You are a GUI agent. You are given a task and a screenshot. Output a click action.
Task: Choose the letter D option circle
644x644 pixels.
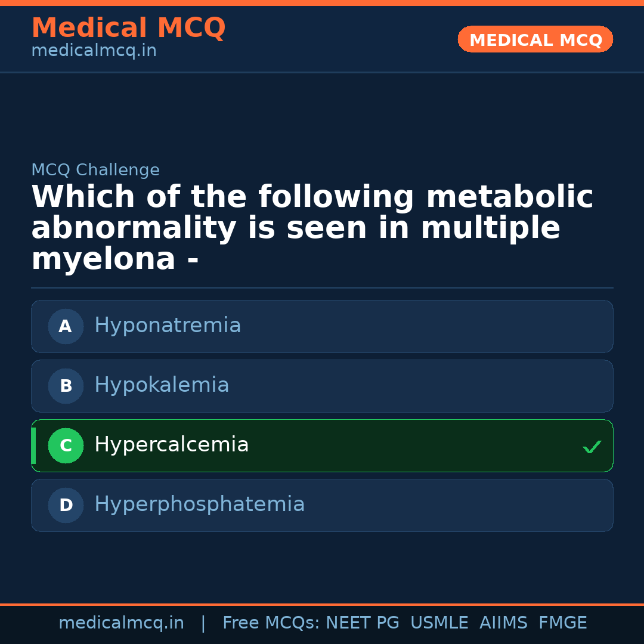tap(66, 505)
